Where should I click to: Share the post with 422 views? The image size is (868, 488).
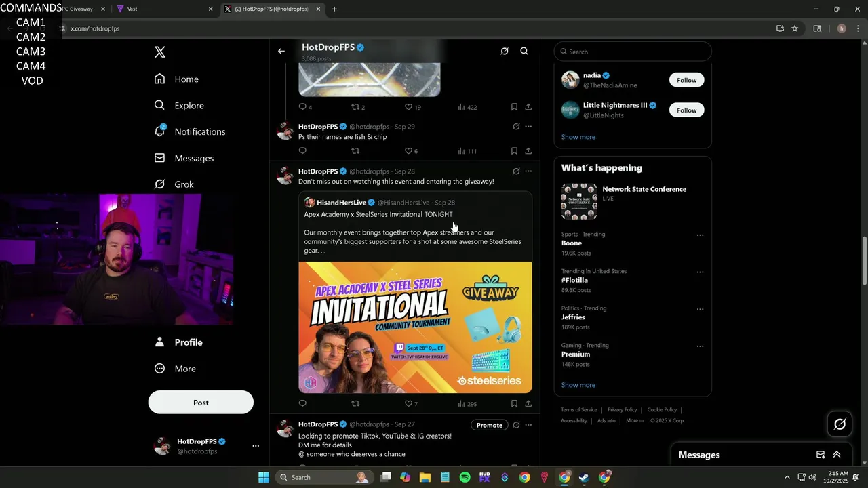click(528, 107)
